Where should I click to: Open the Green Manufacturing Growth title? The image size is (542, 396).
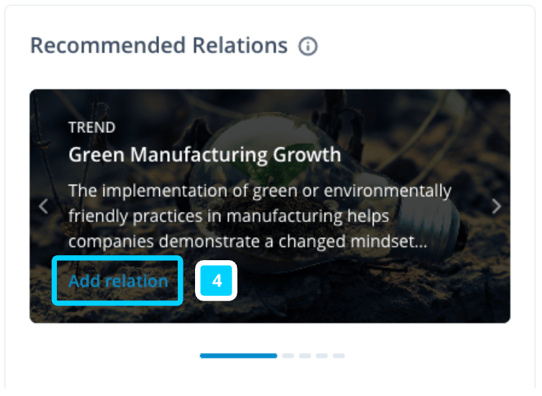click(x=205, y=154)
